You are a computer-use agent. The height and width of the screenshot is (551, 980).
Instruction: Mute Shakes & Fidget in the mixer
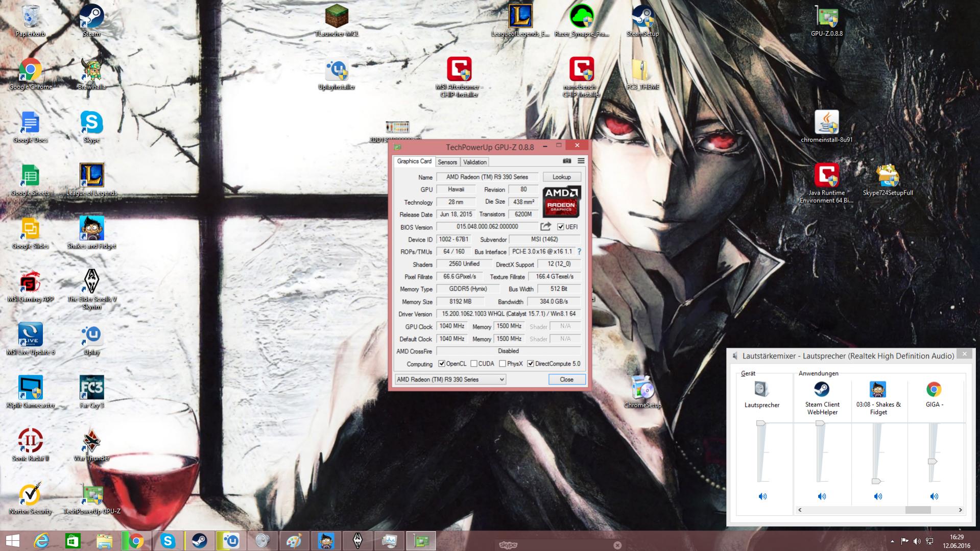point(878,496)
